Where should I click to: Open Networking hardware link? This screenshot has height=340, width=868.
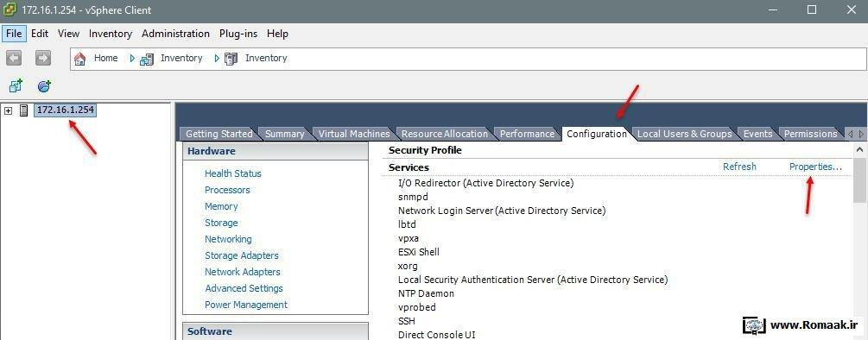[228, 239]
